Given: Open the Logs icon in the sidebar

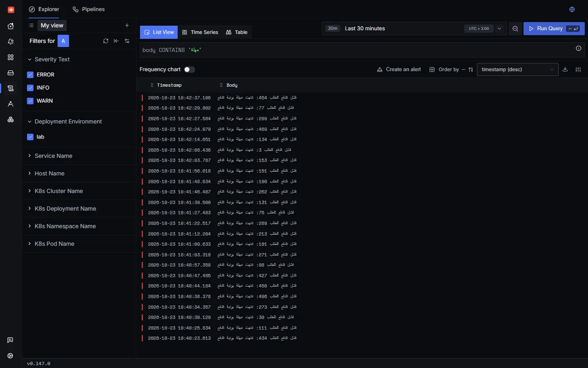Looking at the screenshot, I should pos(11,88).
